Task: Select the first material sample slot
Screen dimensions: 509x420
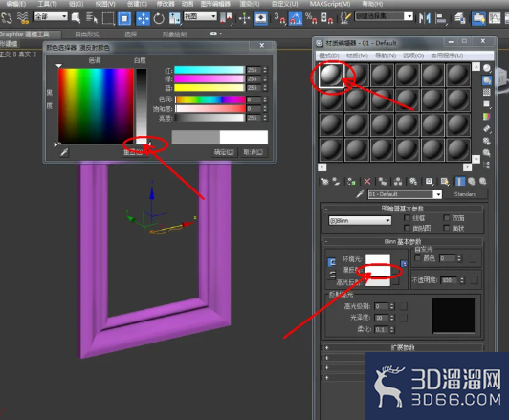Action: 331,75
